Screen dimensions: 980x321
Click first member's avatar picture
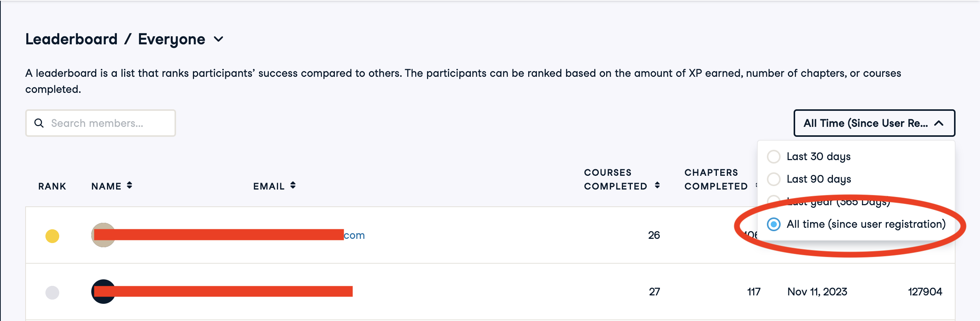pyautogui.click(x=102, y=235)
